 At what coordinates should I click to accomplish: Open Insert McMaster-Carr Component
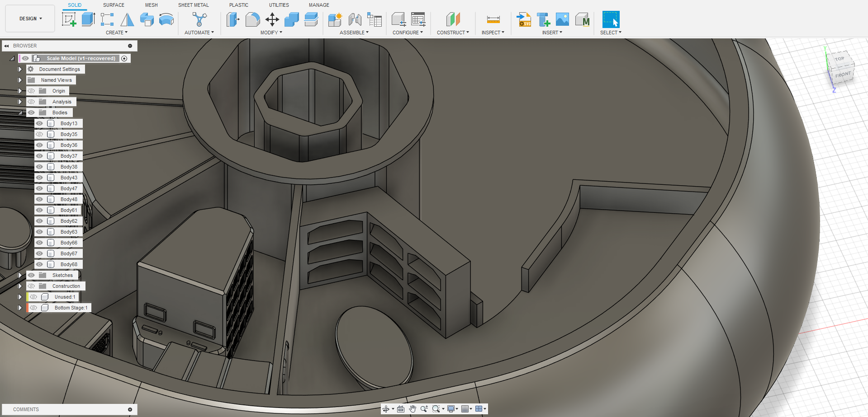[582, 19]
